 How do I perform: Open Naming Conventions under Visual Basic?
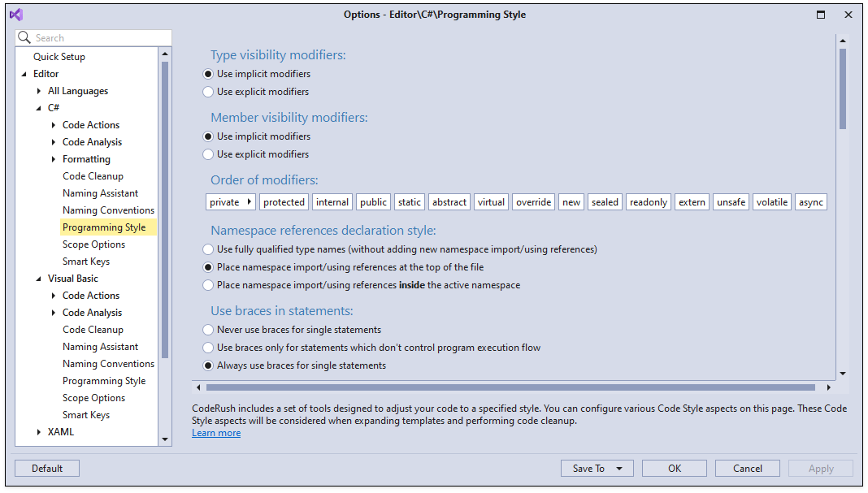108,363
